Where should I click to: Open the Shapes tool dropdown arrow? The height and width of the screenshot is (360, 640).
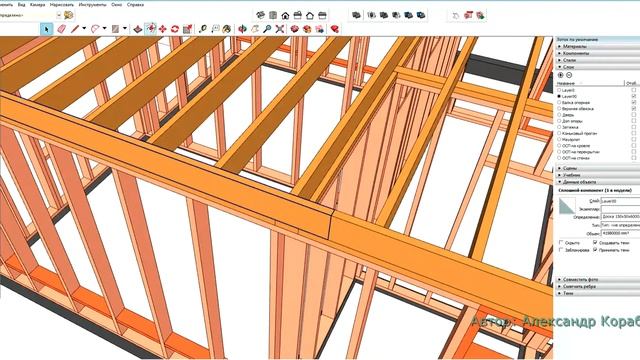[x=125, y=29]
